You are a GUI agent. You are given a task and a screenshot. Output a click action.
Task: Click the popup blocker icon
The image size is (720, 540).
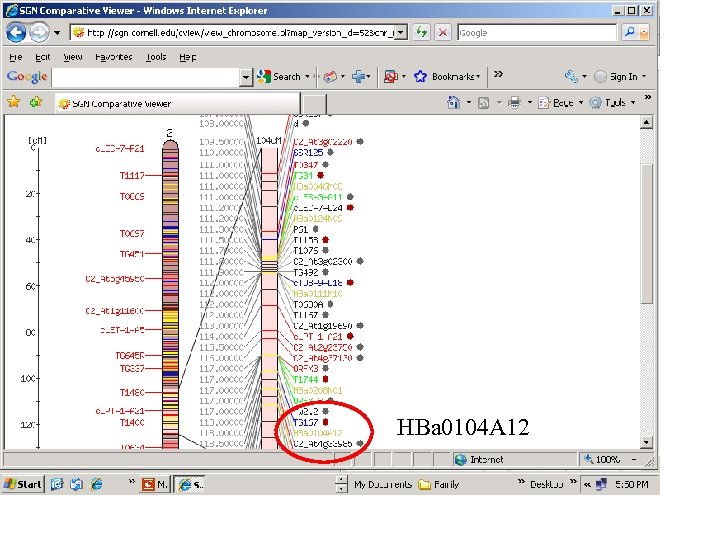click(x=391, y=76)
